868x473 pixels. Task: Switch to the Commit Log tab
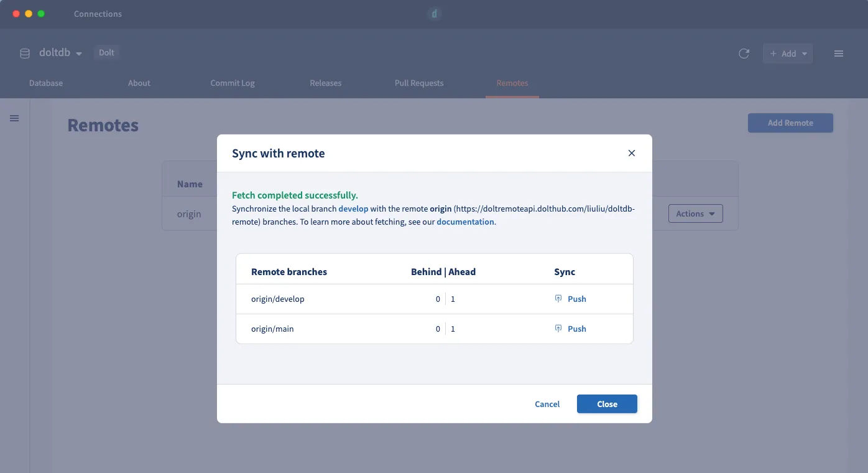tap(233, 83)
